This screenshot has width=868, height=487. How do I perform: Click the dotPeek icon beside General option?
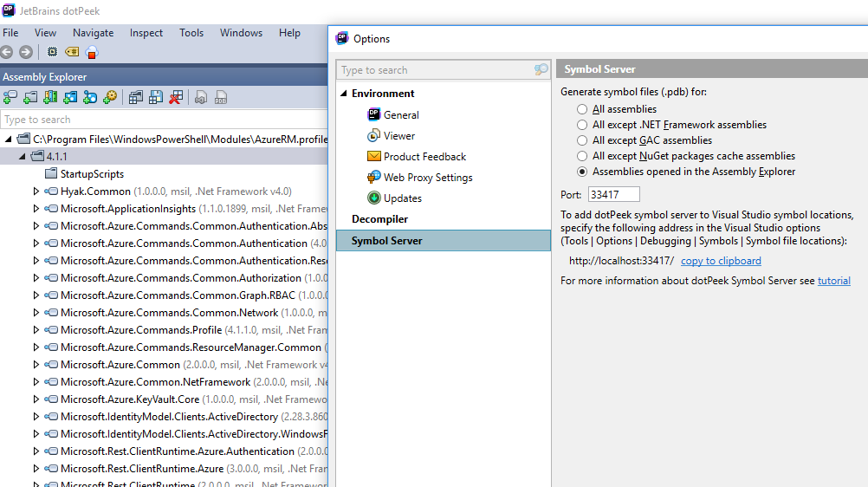[x=373, y=114]
